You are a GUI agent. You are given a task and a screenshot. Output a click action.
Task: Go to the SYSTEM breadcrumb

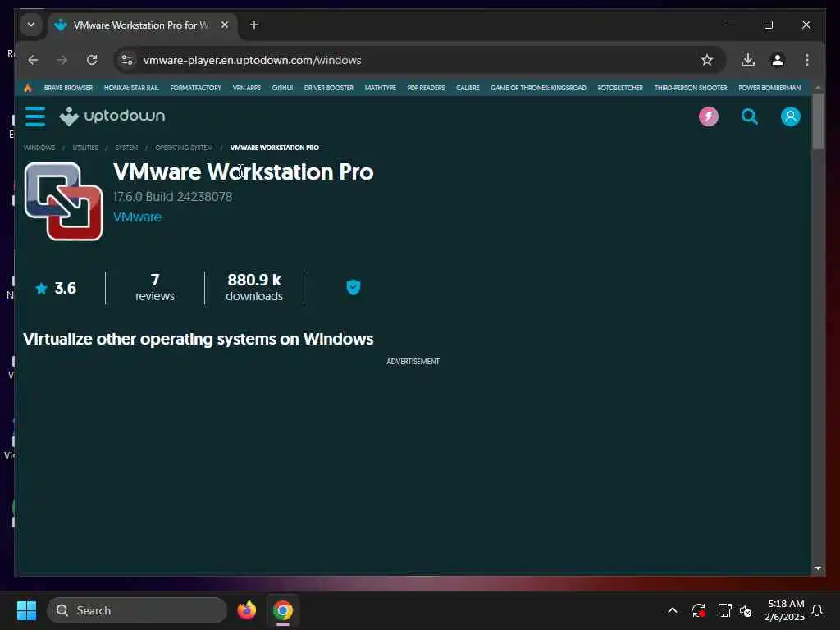click(126, 148)
